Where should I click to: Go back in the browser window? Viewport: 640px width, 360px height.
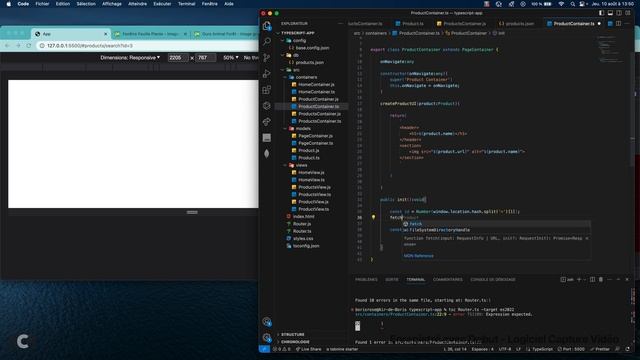coord(7,46)
